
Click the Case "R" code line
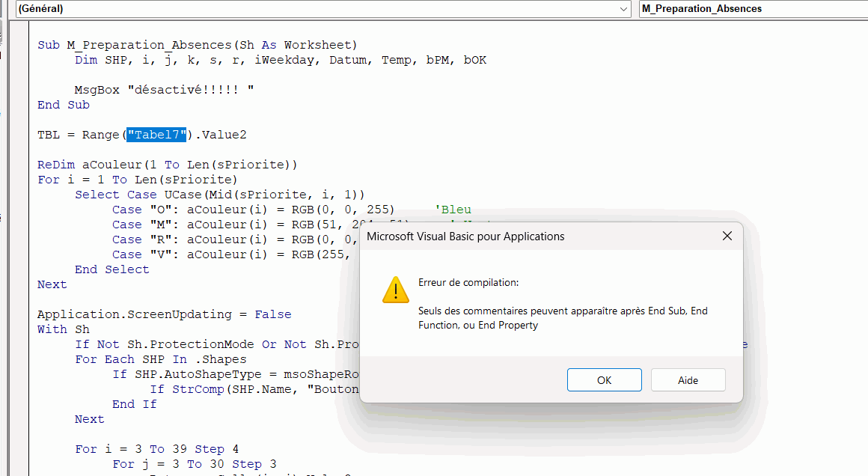coord(236,239)
